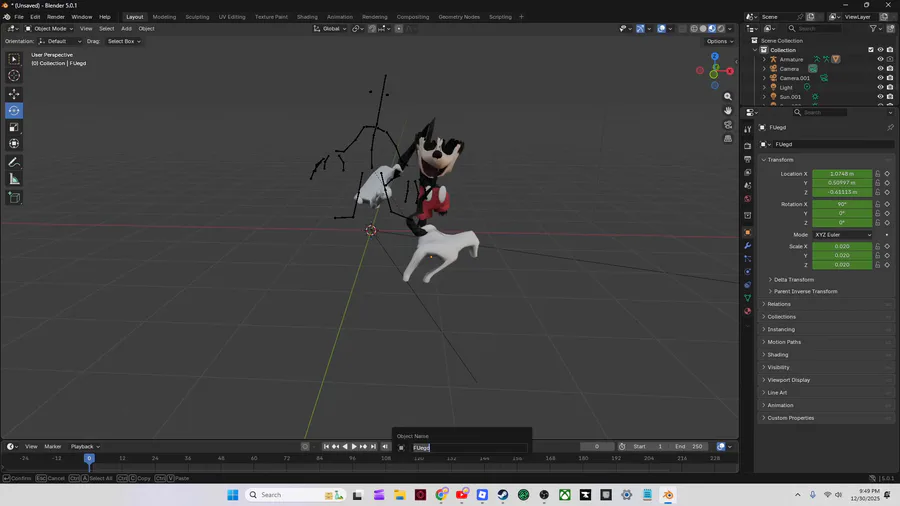900x506 pixels.
Task: Click the Scale Z value field
Action: tap(842, 264)
